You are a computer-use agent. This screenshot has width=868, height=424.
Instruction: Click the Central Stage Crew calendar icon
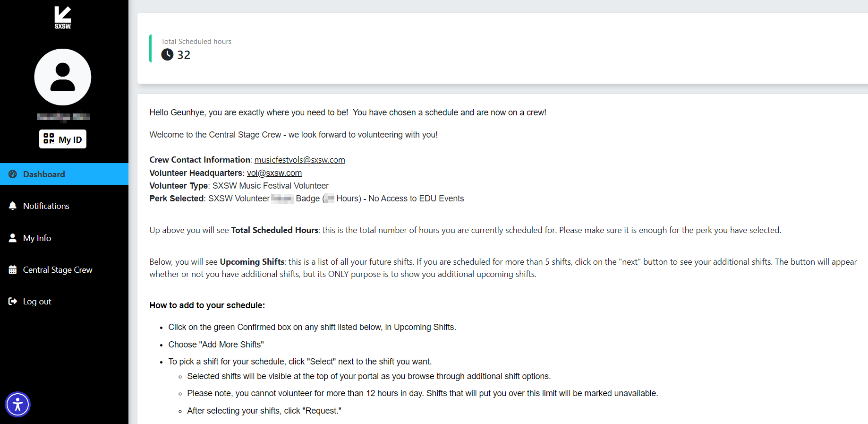(13, 269)
